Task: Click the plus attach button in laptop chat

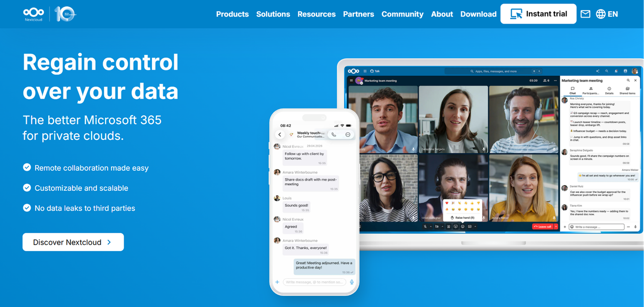Action: click(565, 227)
